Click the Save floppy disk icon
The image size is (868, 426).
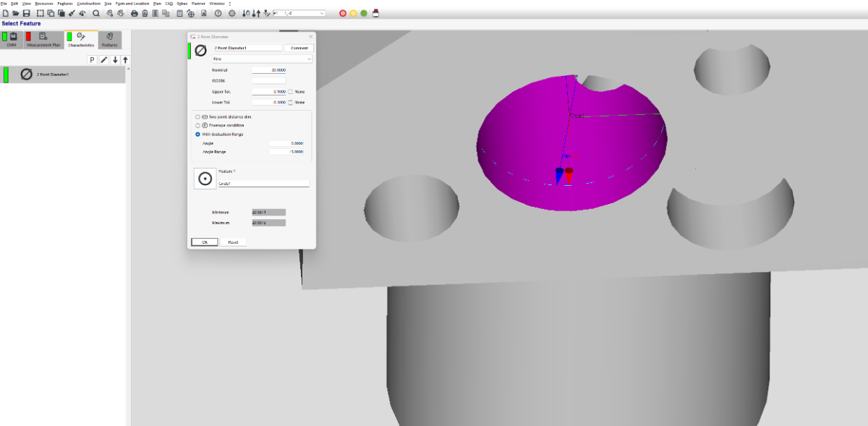[x=27, y=13]
